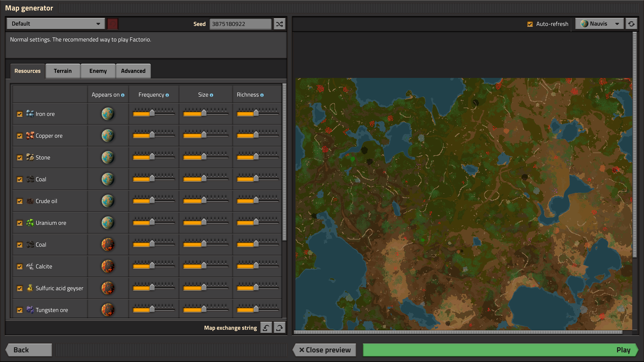This screenshot has height=362, width=644.
Task: Click the Close preview button
Action: pyautogui.click(x=325, y=350)
